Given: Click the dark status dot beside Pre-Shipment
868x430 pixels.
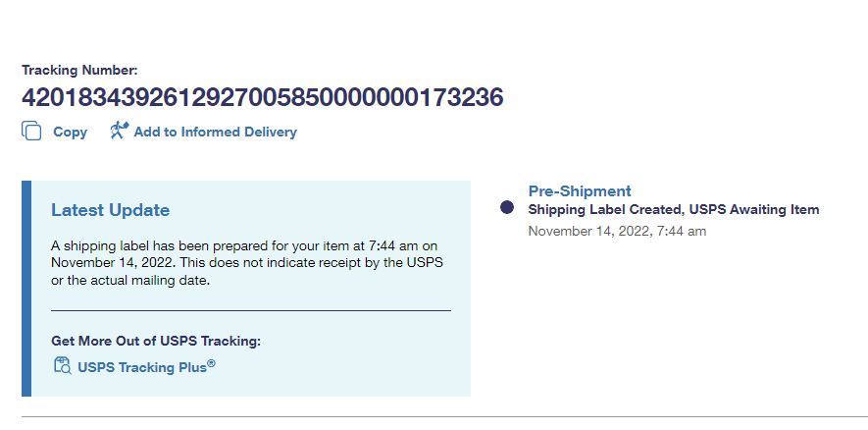Looking at the screenshot, I should 507,207.
